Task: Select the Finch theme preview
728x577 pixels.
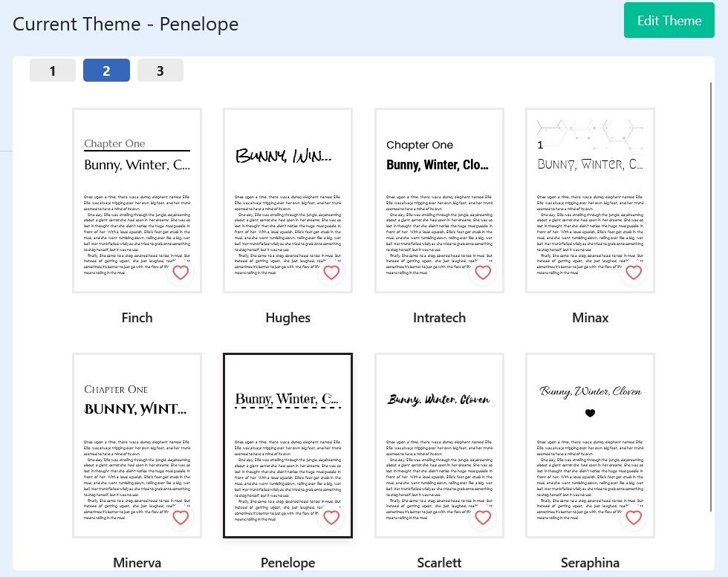Action: [x=137, y=201]
